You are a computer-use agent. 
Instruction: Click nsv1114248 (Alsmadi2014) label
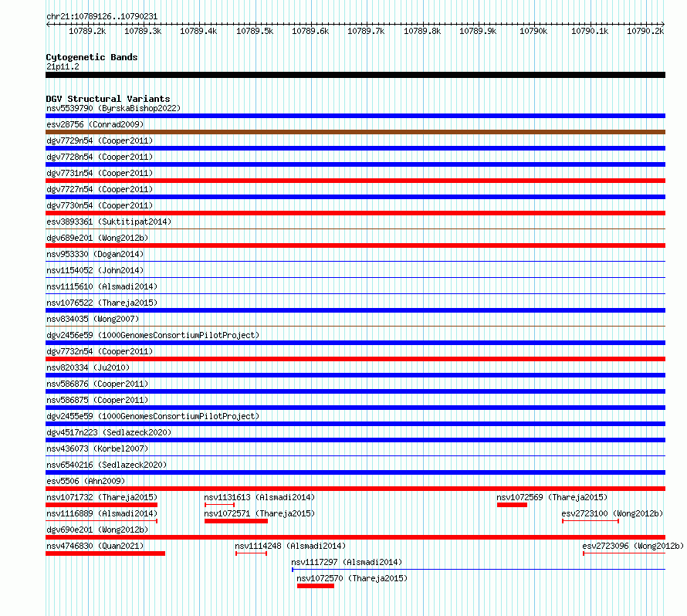(x=290, y=546)
